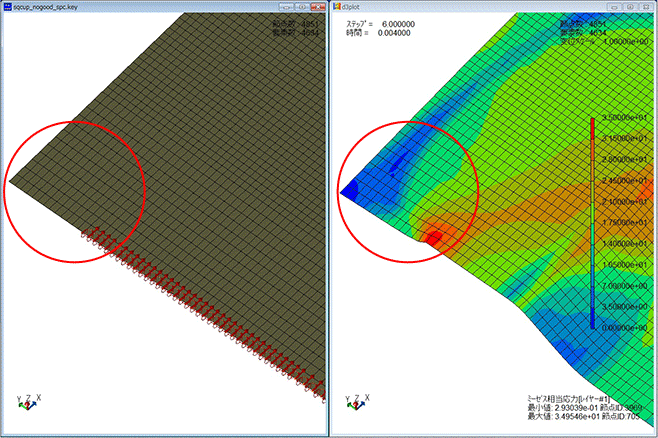Select the pointed corner tip of the olive mesh
This screenshot has width=658, height=438.
pos(13,181)
